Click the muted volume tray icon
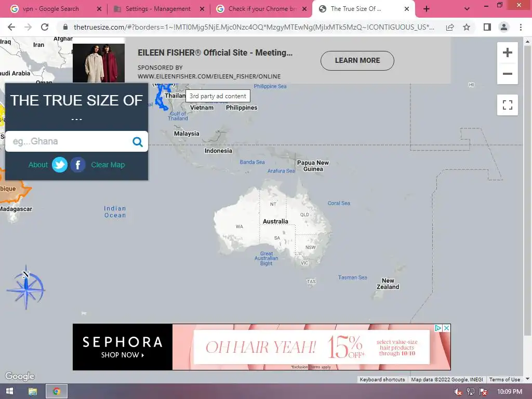The image size is (532, 399). (458, 392)
